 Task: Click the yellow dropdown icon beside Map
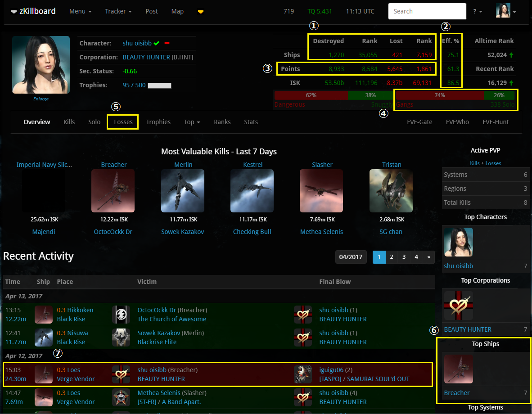click(201, 12)
